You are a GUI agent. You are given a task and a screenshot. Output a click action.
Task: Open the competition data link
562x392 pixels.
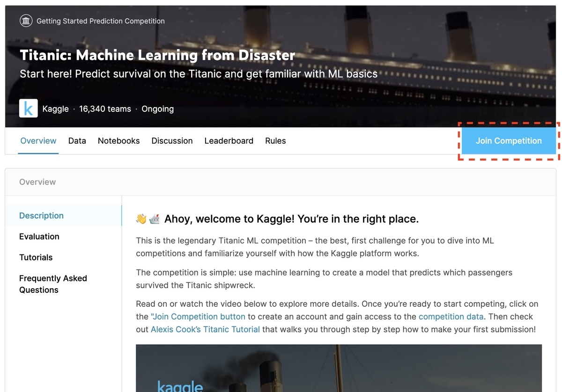coord(451,317)
